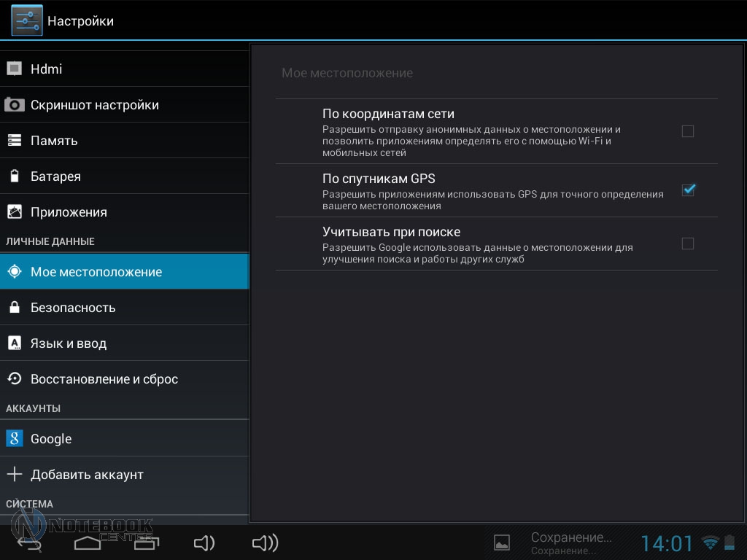Select the battery icon entry

click(x=15, y=176)
